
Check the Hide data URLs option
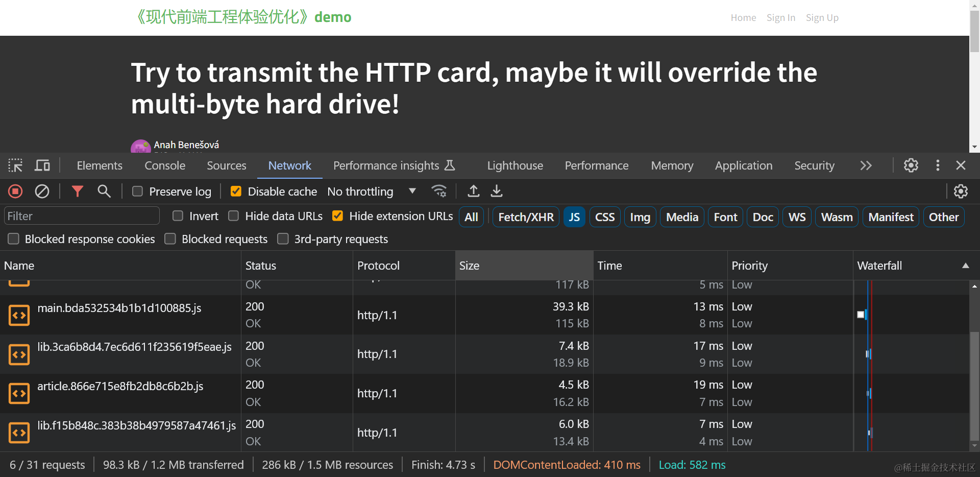coord(233,216)
